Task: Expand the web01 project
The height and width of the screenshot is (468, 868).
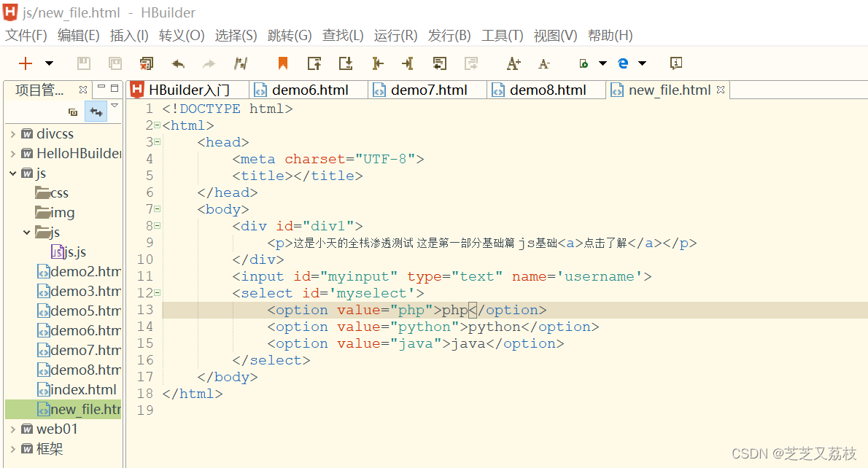Action: [12, 429]
